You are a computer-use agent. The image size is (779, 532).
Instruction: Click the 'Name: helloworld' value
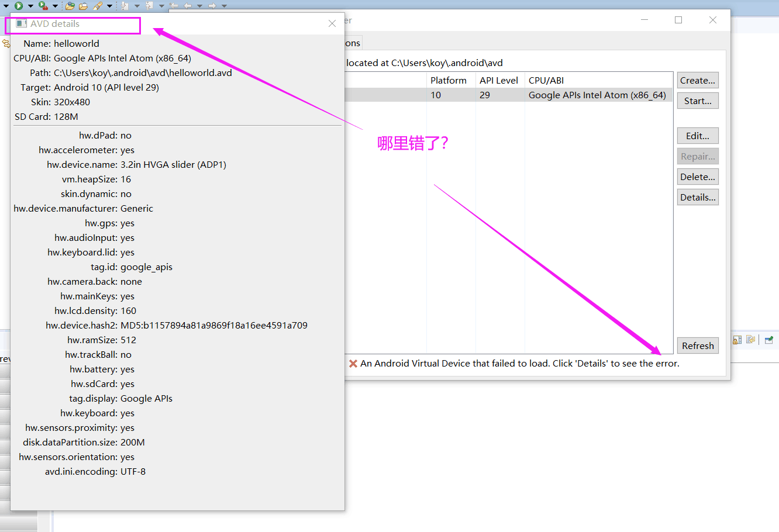tap(77, 43)
